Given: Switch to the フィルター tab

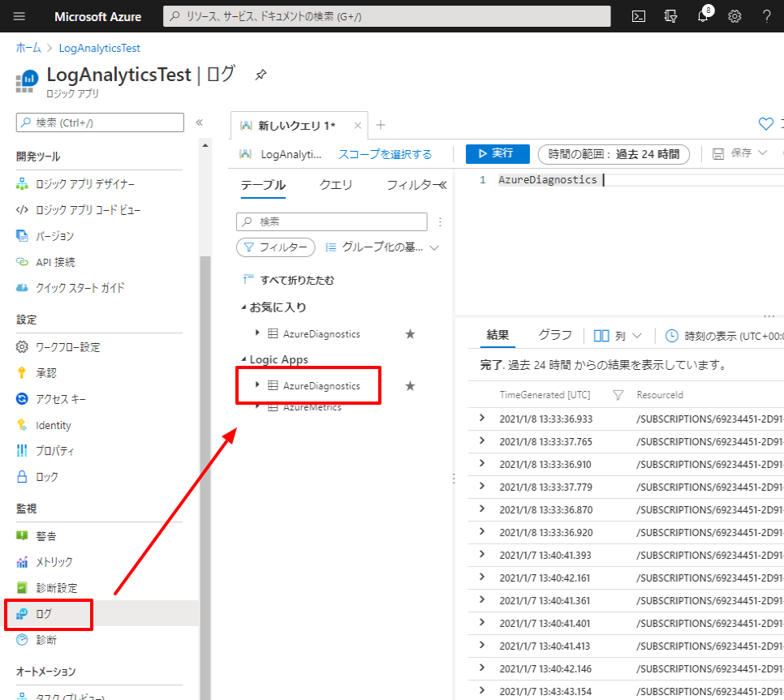Looking at the screenshot, I should pyautogui.click(x=412, y=185).
